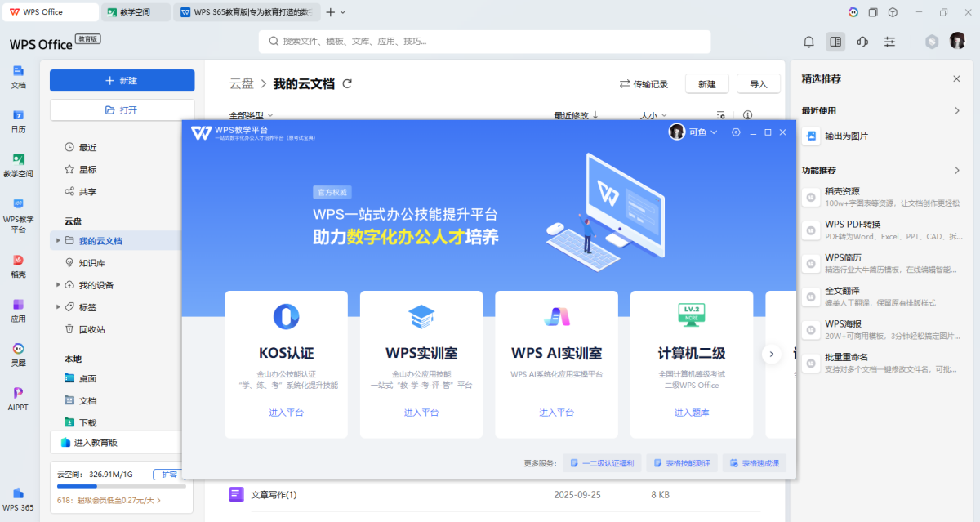Click the search input field
The height and width of the screenshot is (522, 980).
pyautogui.click(x=485, y=41)
